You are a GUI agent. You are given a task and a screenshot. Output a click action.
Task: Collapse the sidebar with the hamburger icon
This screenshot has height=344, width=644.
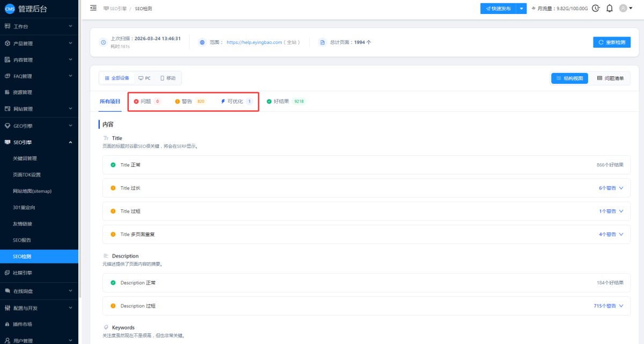(93, 8)
